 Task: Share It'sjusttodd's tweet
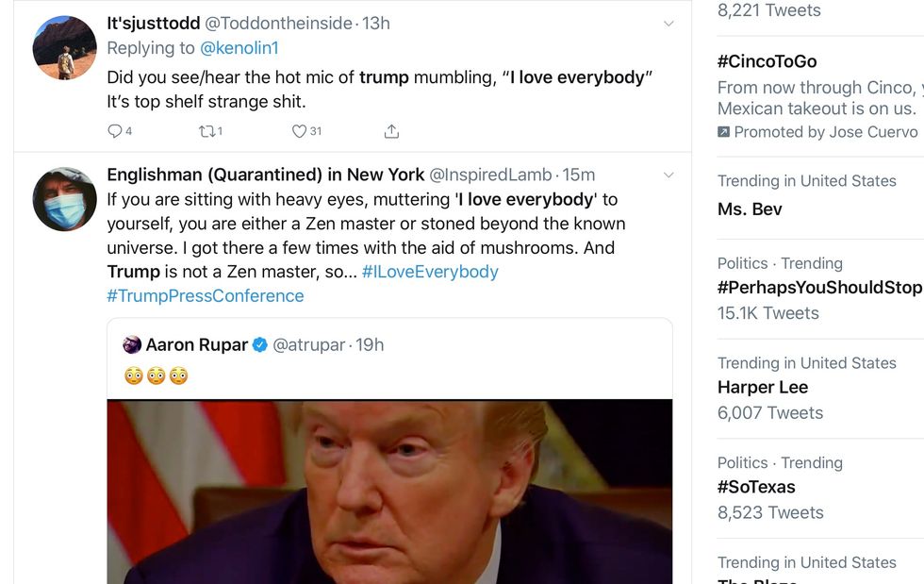(x=392, y=131)
